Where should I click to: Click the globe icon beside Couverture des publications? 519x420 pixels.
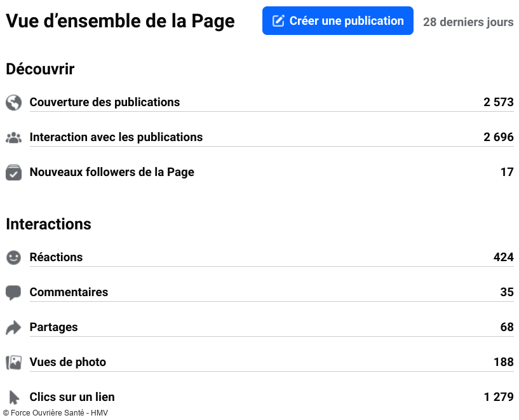click(13, 102)
